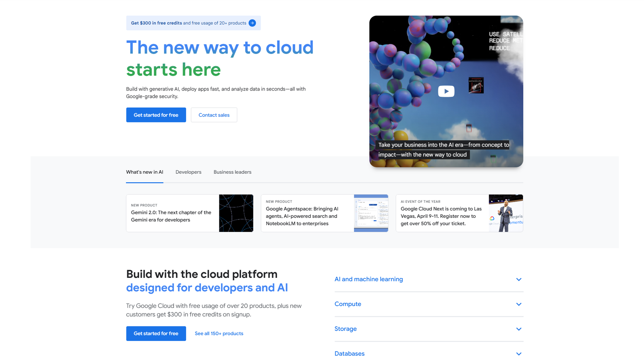Viewport: 644px width, 363px height.
Task: Click the satellite picture-in-picture overlay in the video
Action: pos(476,85)
